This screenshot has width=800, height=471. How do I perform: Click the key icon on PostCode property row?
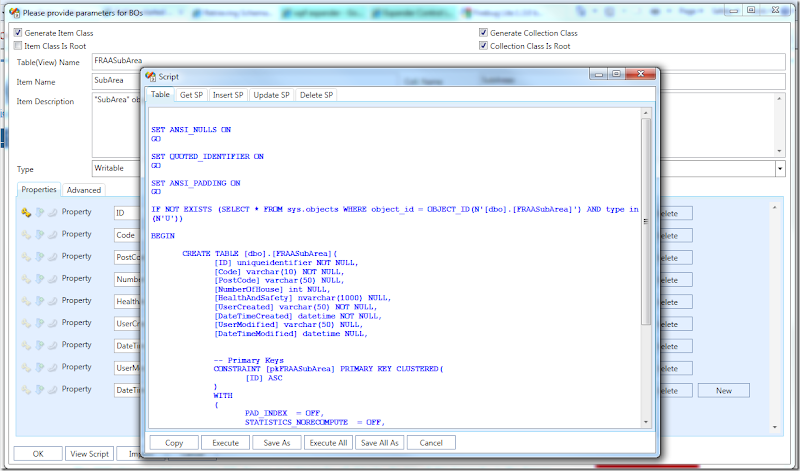26,256
